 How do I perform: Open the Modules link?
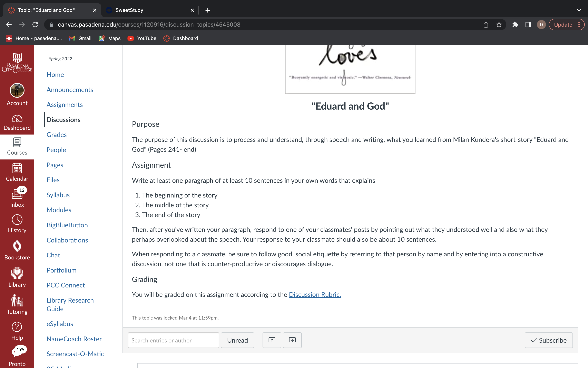59,210
